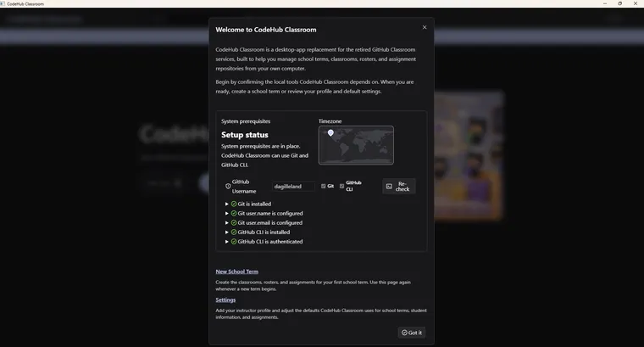The width and height of the screenshot is (644, 347).
Task: Open the New School Term link
Action: pos(237,271)
